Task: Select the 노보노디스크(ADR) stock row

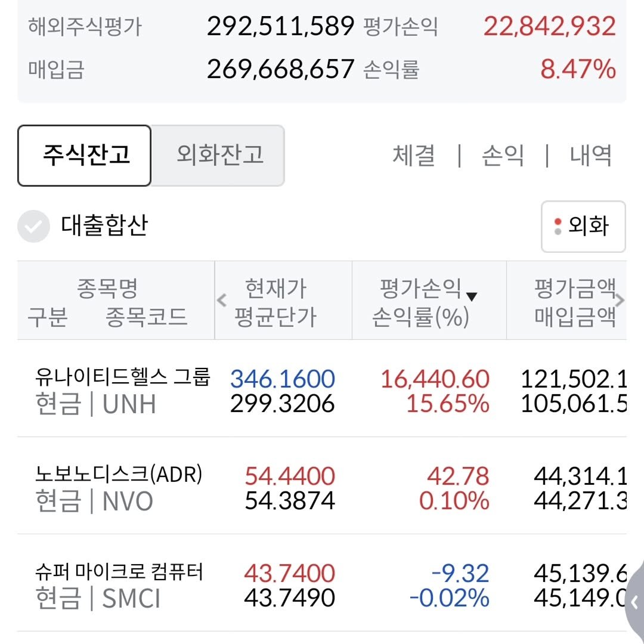Action: tap(119, 487)
